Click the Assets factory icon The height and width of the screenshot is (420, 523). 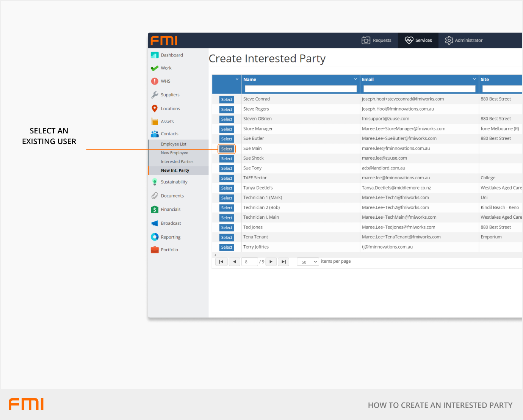coord(155,122)
